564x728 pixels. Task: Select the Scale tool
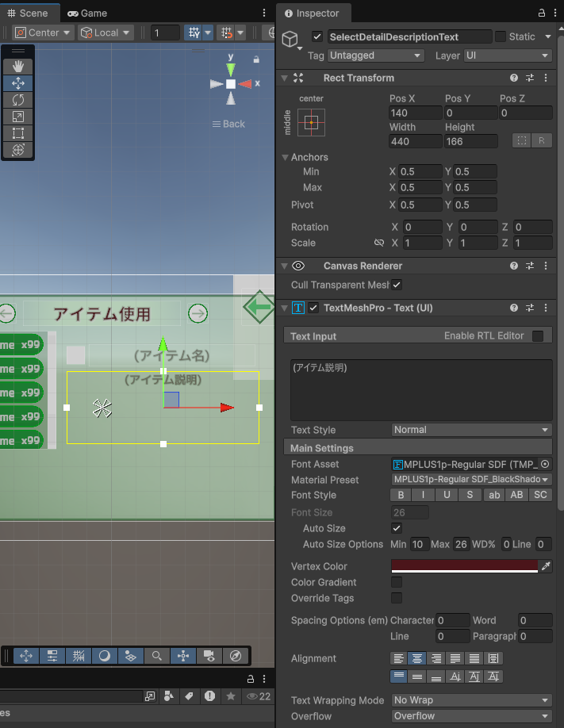click(18, 117)
